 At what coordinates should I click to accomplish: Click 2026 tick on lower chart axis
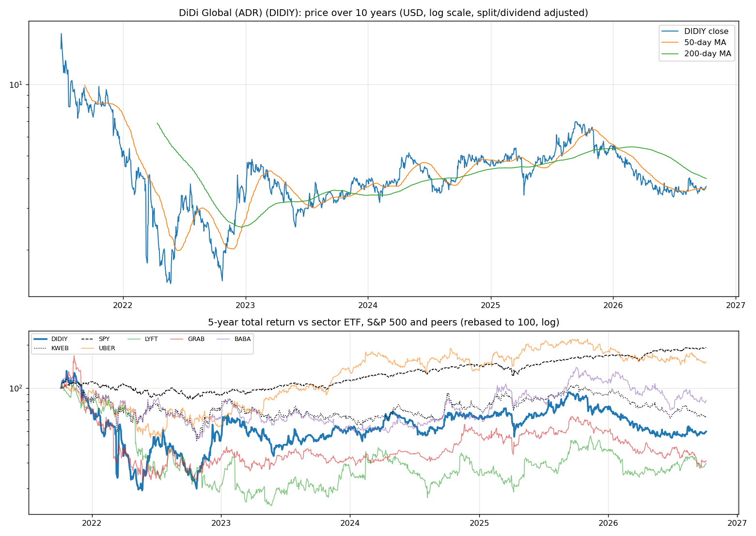608,523
